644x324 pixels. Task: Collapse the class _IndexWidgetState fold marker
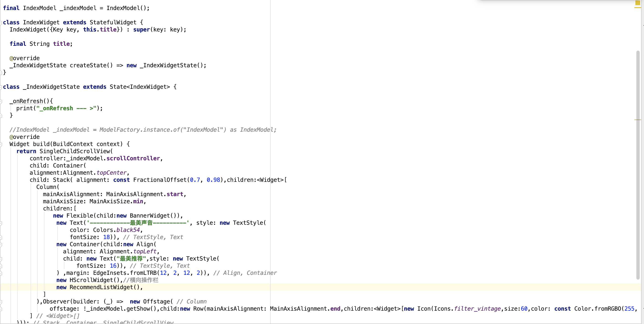pyautogui.click(x=1, y=87)
